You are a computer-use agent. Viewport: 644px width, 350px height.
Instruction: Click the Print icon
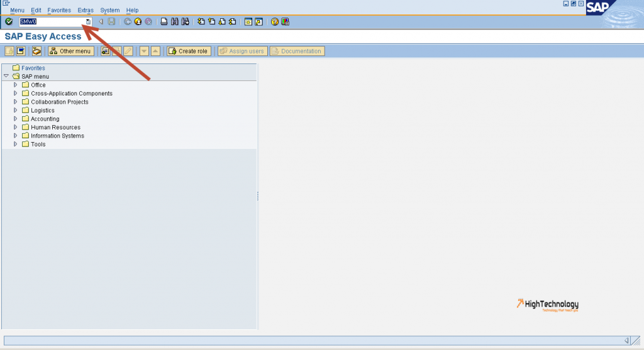(x=164, y=21)
